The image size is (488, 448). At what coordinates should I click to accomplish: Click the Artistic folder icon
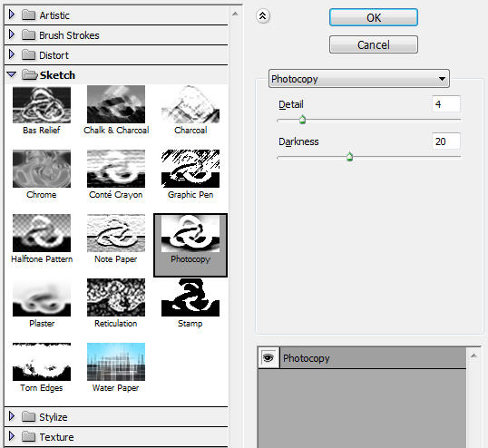(x=28, y=15)
